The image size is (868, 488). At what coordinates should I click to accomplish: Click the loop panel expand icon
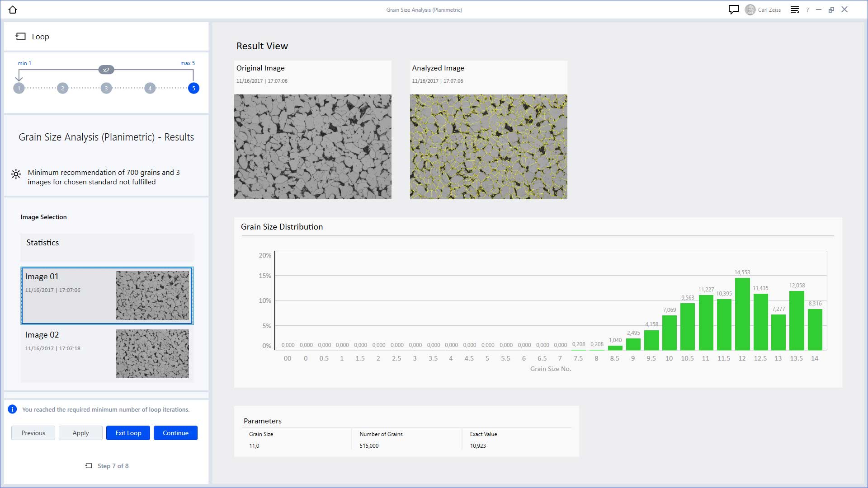(x=20, y=36)
